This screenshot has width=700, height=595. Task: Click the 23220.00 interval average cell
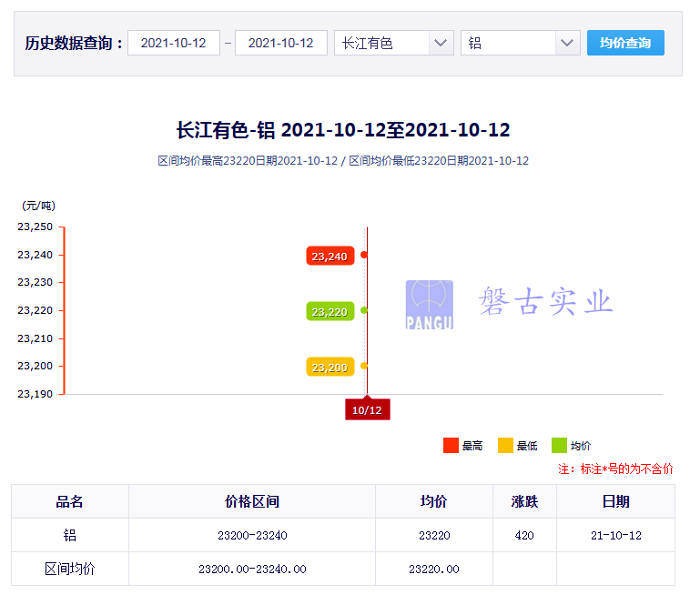coord(434,569)
